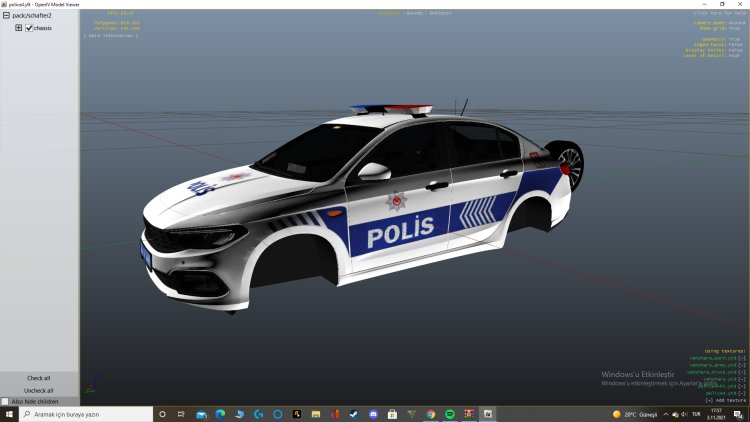The height and width of the screenshot is (422, 750).
Task: Switch to the Bounds view tab
Action: pos(415,13)
